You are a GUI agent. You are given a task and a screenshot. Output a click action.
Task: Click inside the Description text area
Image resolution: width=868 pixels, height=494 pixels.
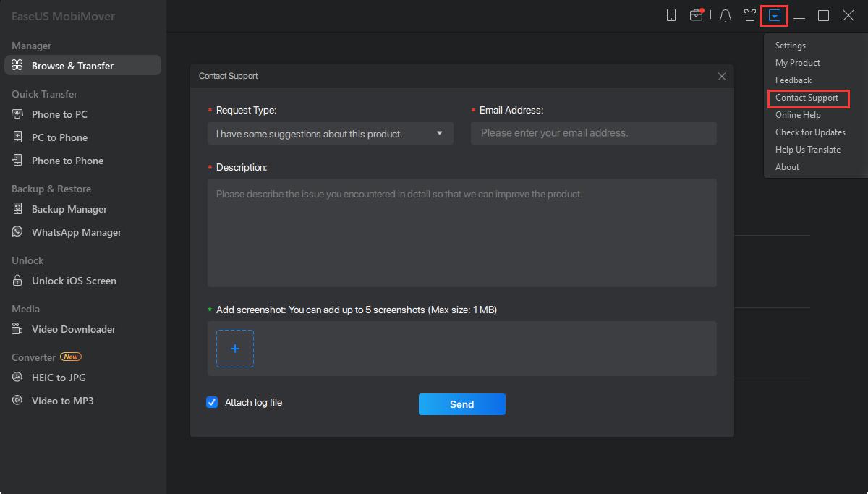(461, 232)
